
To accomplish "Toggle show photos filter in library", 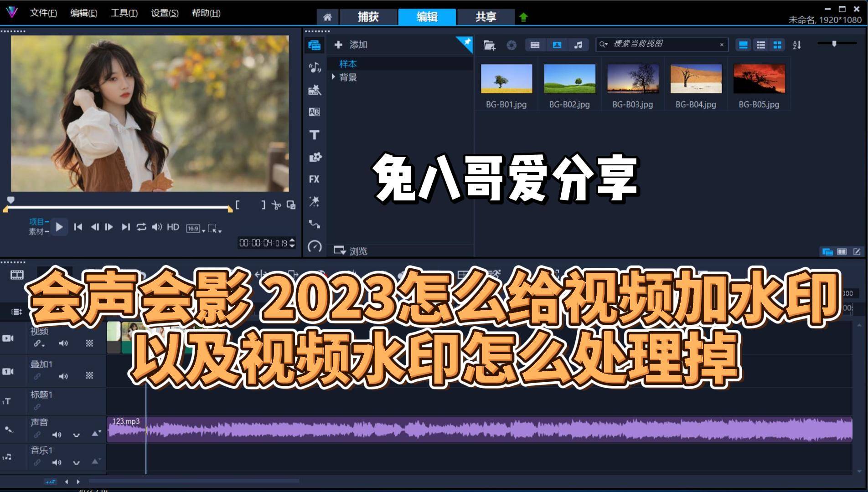I will 557,45.
